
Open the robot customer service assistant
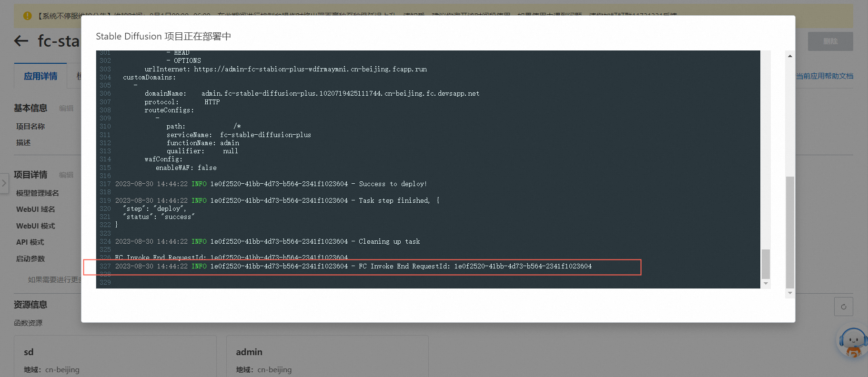click(x=852, y=343)
